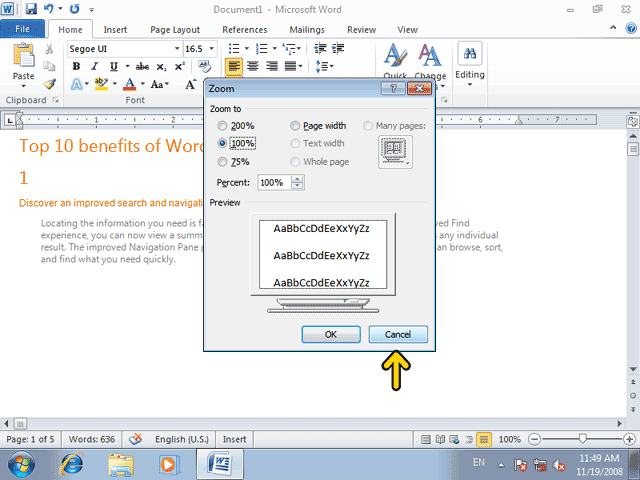
Task: Cancel the Zoom dialog
Action: (398, 334)
